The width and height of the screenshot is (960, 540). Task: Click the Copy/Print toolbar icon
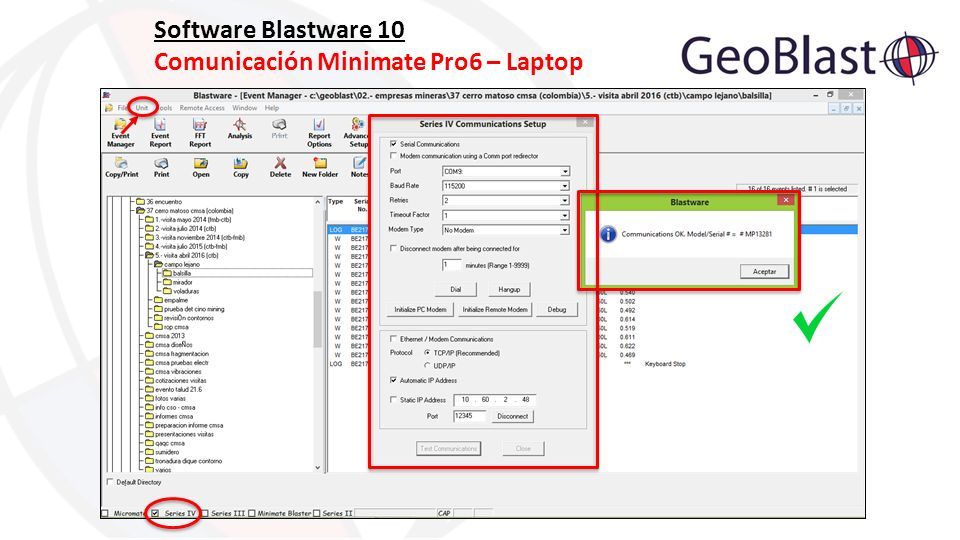tap(122, 167)
